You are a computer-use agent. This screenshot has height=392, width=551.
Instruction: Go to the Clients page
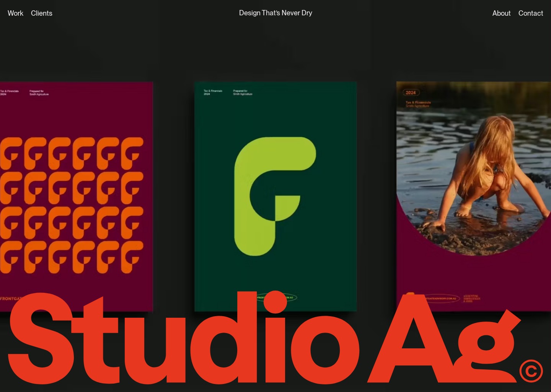[42, 13]
